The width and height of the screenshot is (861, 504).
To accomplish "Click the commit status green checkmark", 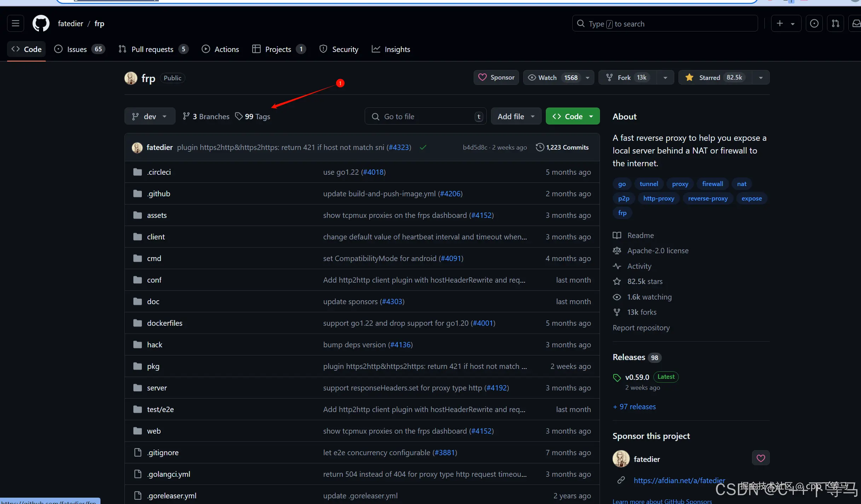I will click(x=423, y=147).
